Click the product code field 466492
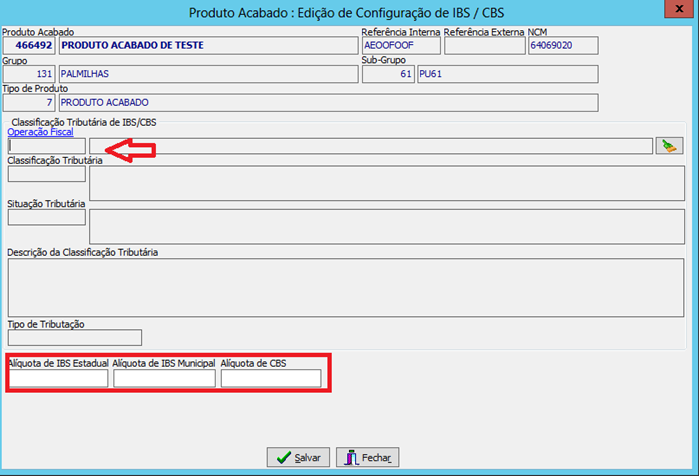This screenshot has width=699, height=476. coord(30,45)
